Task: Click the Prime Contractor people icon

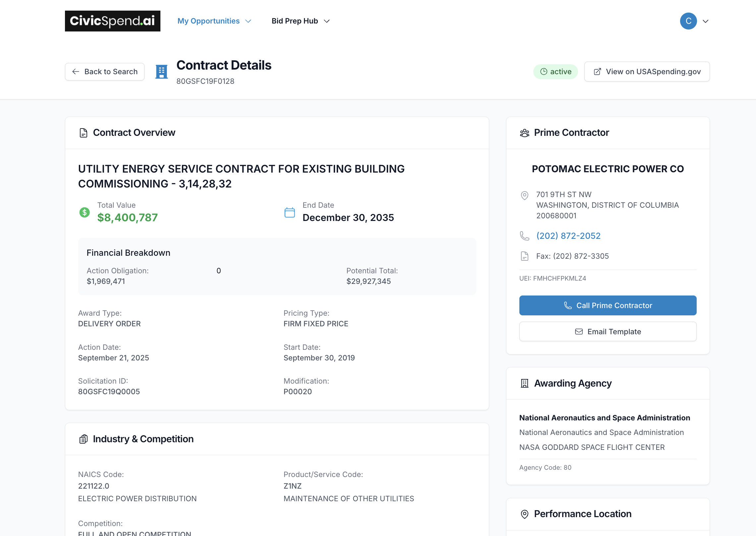Action: coord(524,133)
